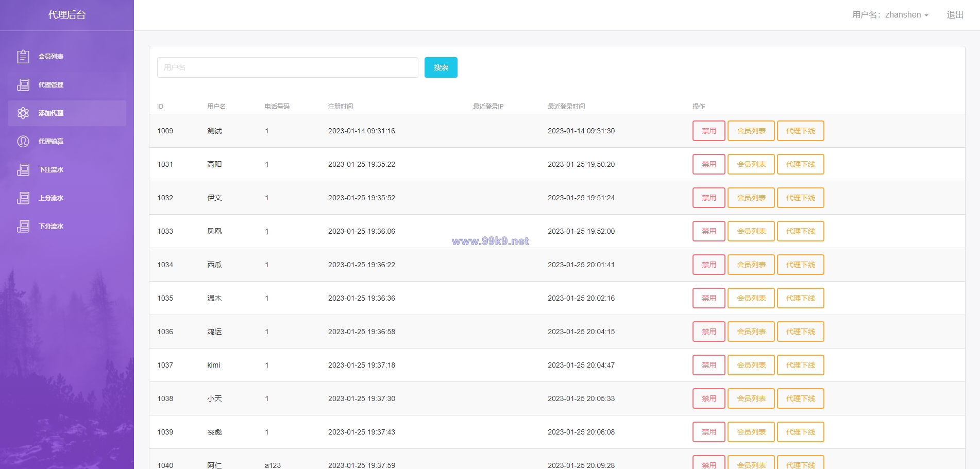Click 禁用 for user 高阳
Screen dimensions: 980x469
coord(709,164)
